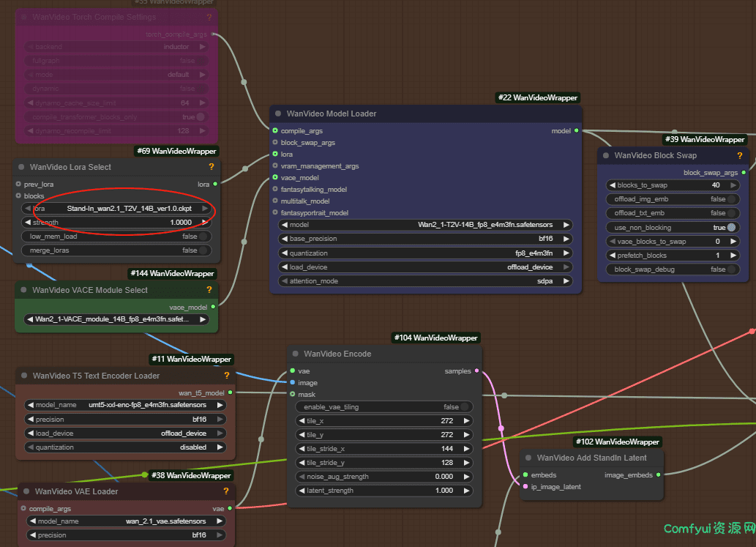Click the ip_image_latent input port

(x=525, y=487)
